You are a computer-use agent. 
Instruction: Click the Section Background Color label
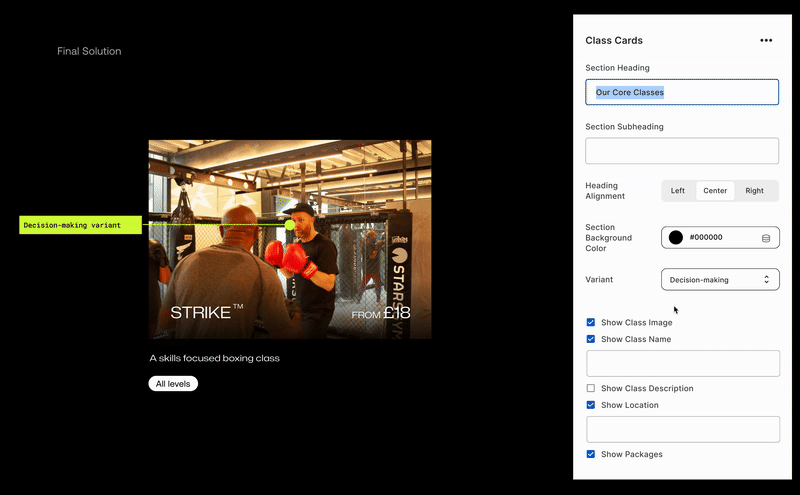(x=609, y=238)
